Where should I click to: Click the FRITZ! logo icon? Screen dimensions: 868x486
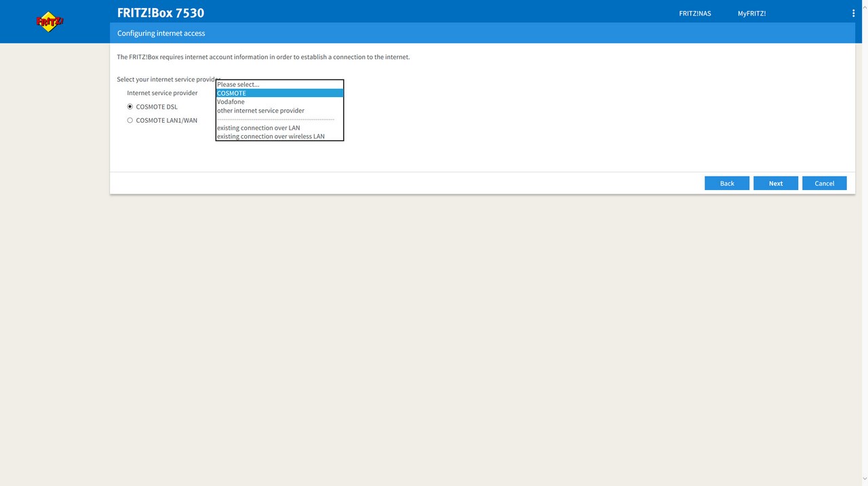(x=50, y=22)
